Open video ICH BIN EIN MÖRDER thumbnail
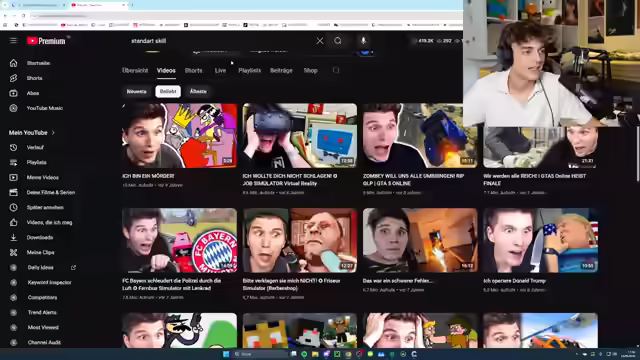Viewport: 640px width, 360px height. 179,136
